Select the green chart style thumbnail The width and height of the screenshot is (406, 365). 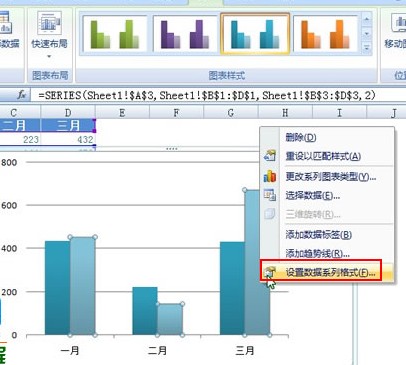[114, 34]
